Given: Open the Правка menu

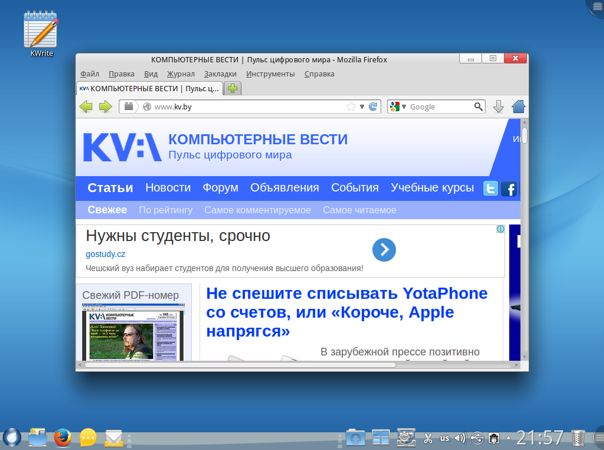Looking at the screenshot, I should tap(121, 74).
